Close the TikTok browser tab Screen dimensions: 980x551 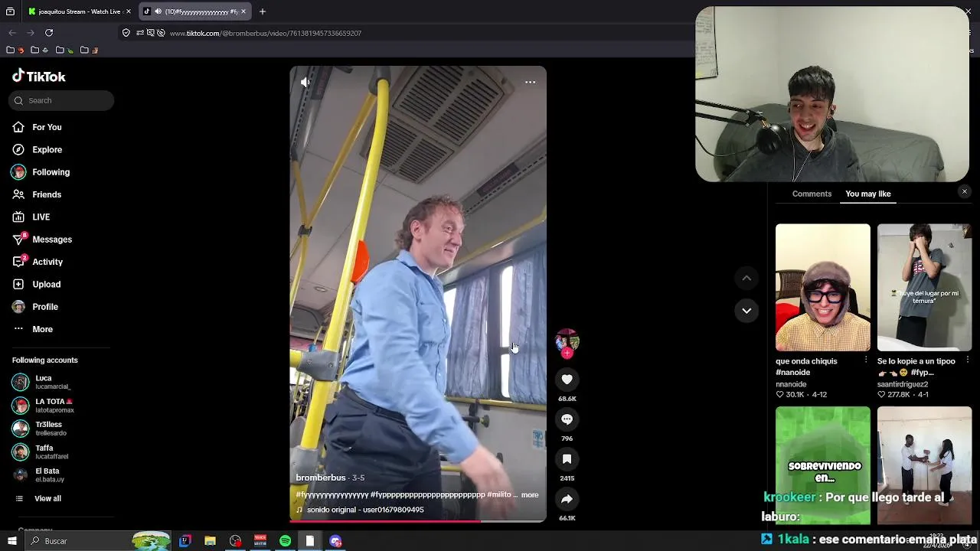[243, 11]
